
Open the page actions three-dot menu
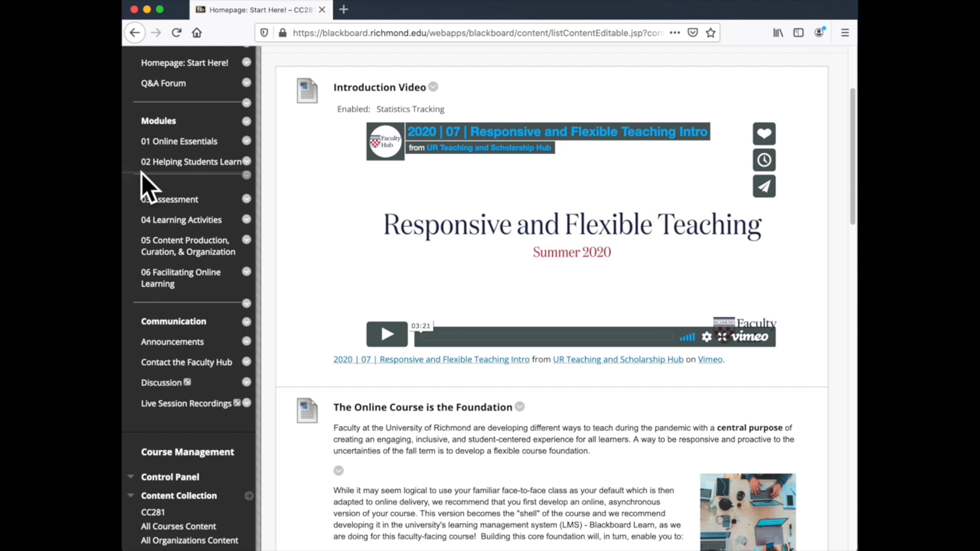click(x=675, y=33)
